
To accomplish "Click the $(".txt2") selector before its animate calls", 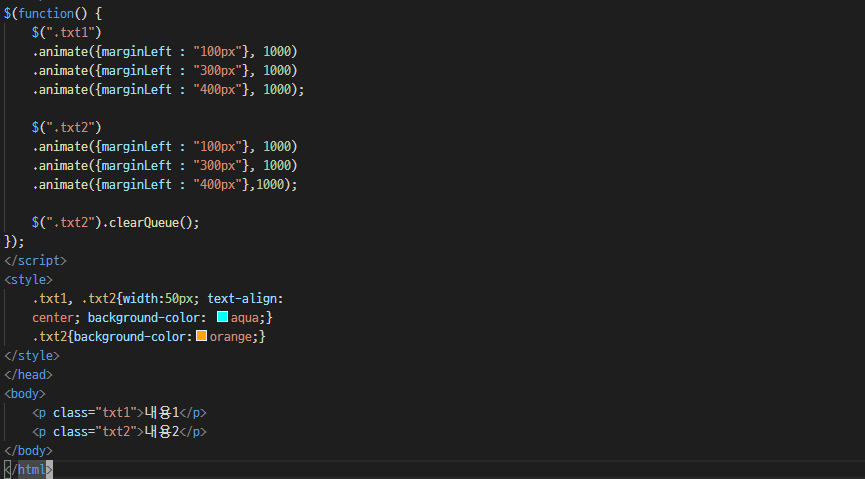I will pyautogui.click(x=67, y=127).
